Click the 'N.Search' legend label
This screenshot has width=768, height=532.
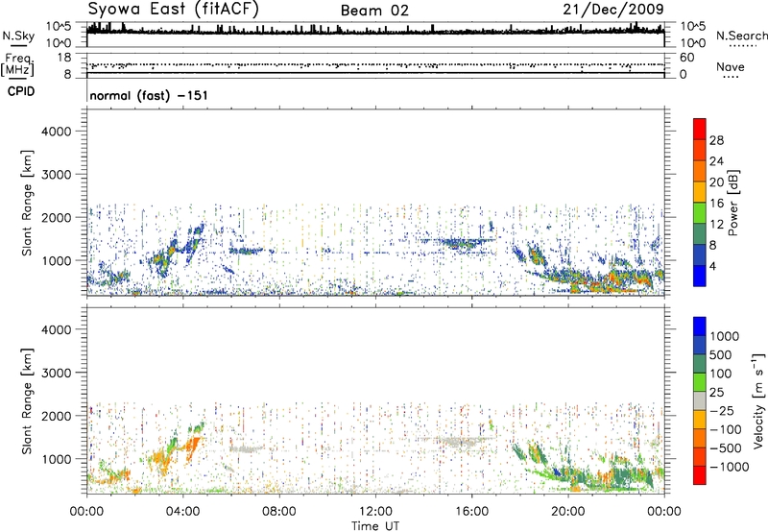click(x=741, y=36)
